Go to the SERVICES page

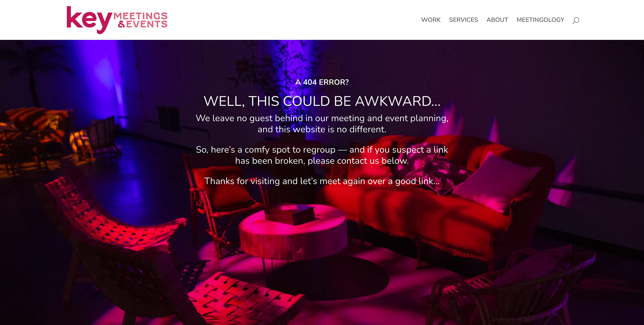(463, 20)
